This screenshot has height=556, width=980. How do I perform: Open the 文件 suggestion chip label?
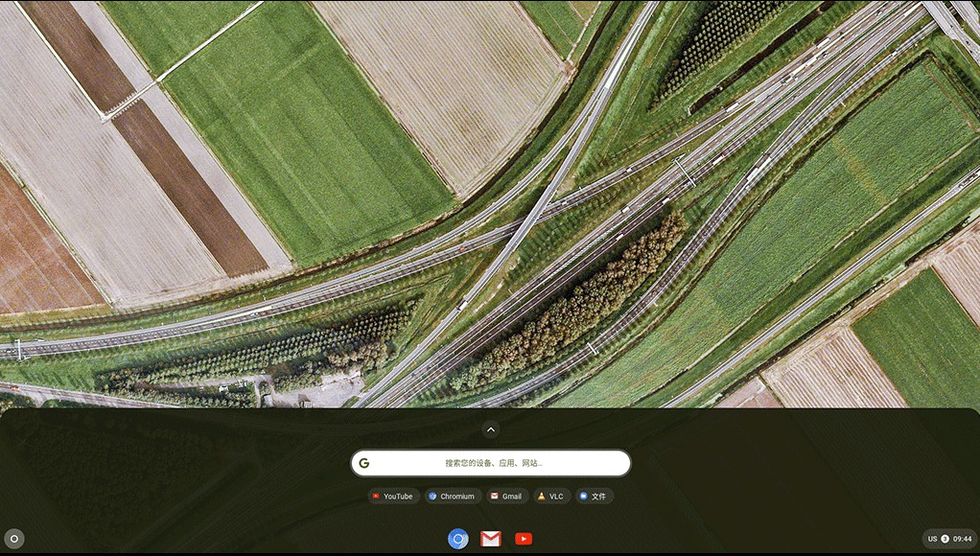click(599, 497)
